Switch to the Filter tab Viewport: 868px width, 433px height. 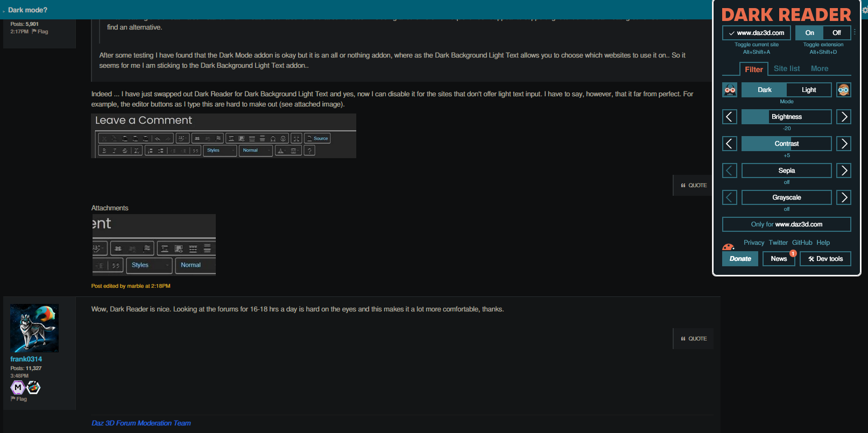754,69
